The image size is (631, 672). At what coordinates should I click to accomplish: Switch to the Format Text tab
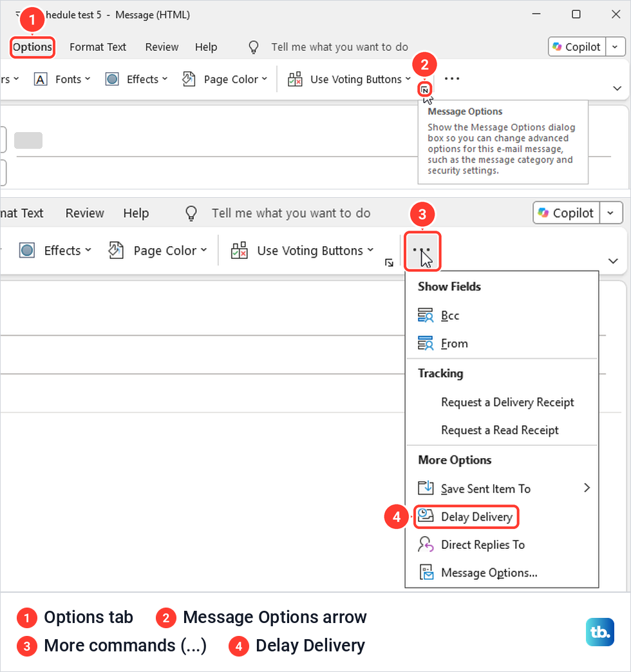tap(98, 47)
